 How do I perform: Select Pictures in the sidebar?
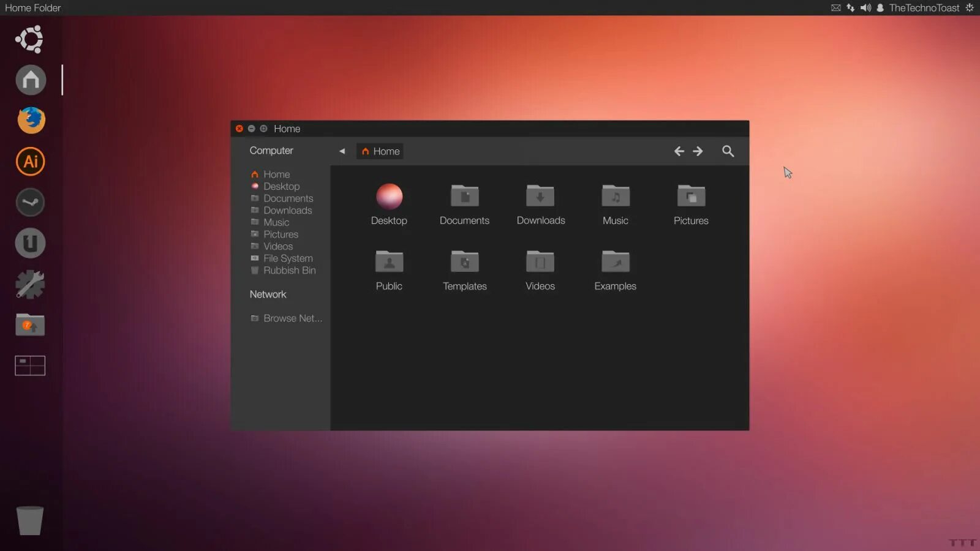pos(274,234)
